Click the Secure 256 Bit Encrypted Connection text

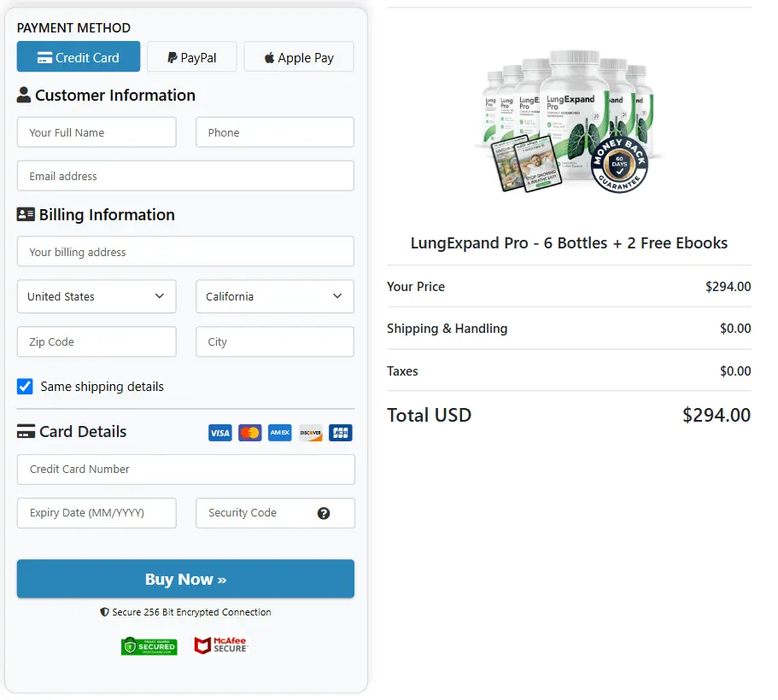[185, 612]
